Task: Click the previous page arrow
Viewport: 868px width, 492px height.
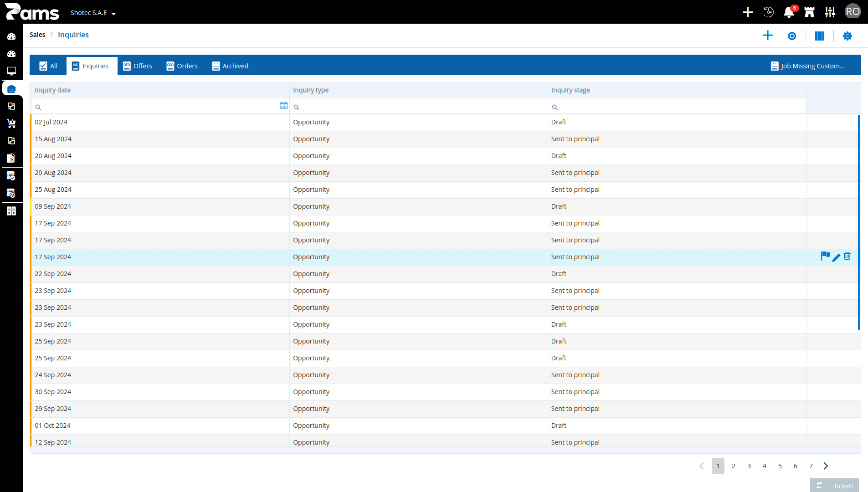Action: point(702,466)
